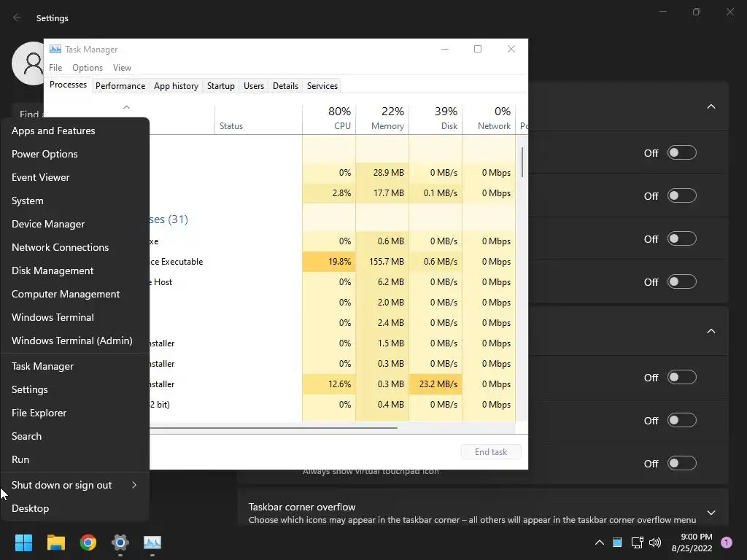Screen dimensions: 747x560
Task: Open Power Options from the menu
Action: (x=75, y=154)
